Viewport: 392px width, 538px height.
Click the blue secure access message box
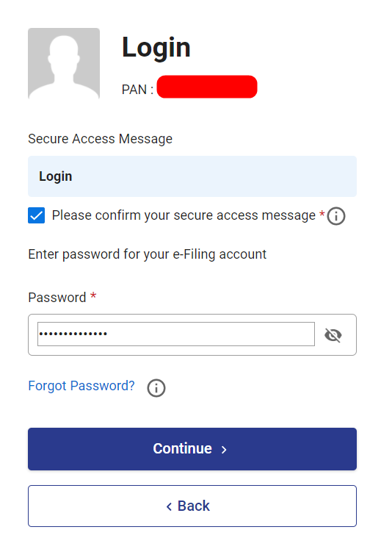pyautogui.click(x=192, y=176)
